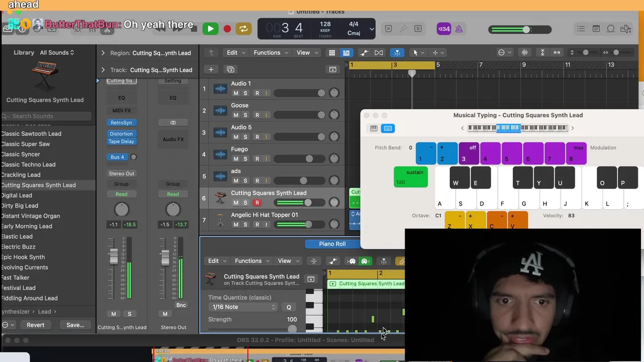Click the duplicate track icon
644x362 pixels.
point(230,69)
